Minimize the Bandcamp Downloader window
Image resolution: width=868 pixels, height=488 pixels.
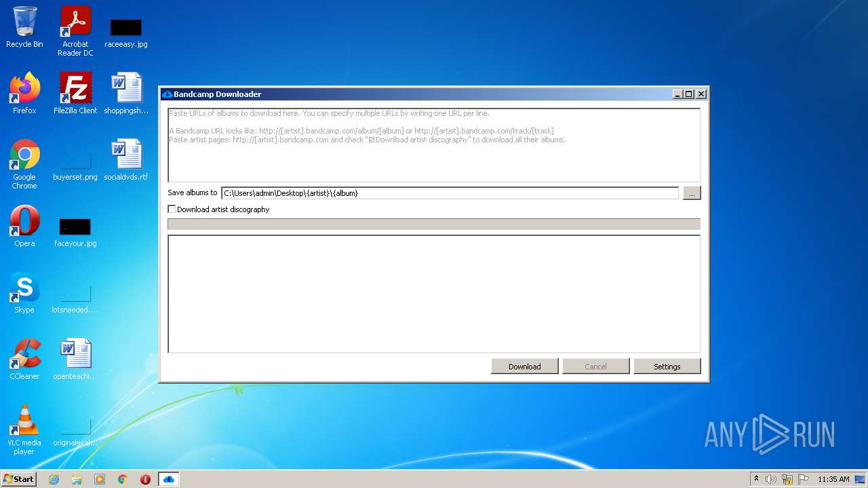[x=677, y=94]
